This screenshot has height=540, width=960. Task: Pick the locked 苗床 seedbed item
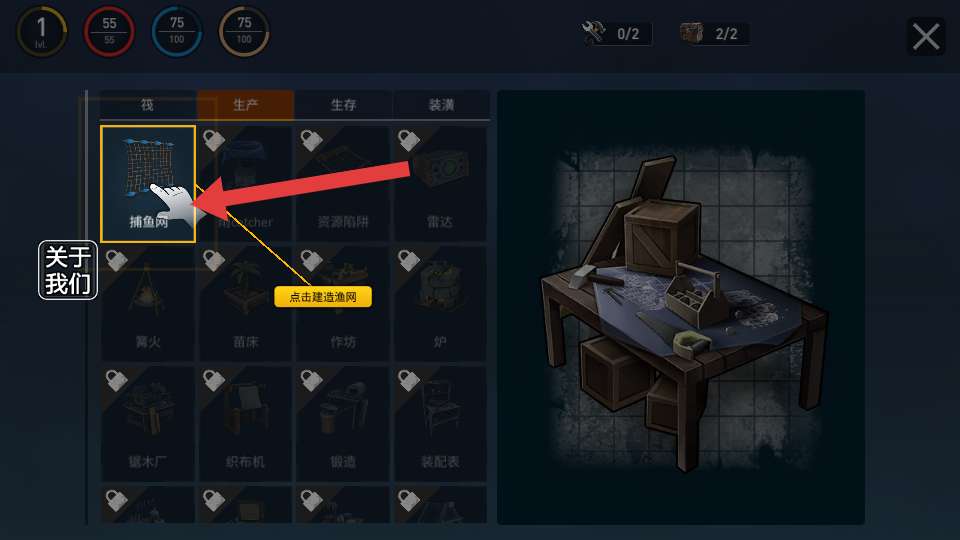point(246,304)
